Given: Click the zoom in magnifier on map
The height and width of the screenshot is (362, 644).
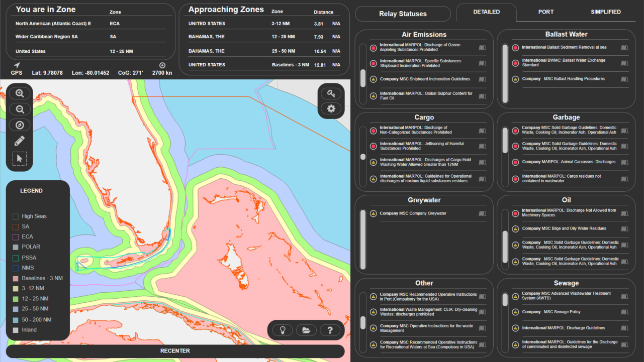Looking at the screenshot, I should tap(20, 93).
